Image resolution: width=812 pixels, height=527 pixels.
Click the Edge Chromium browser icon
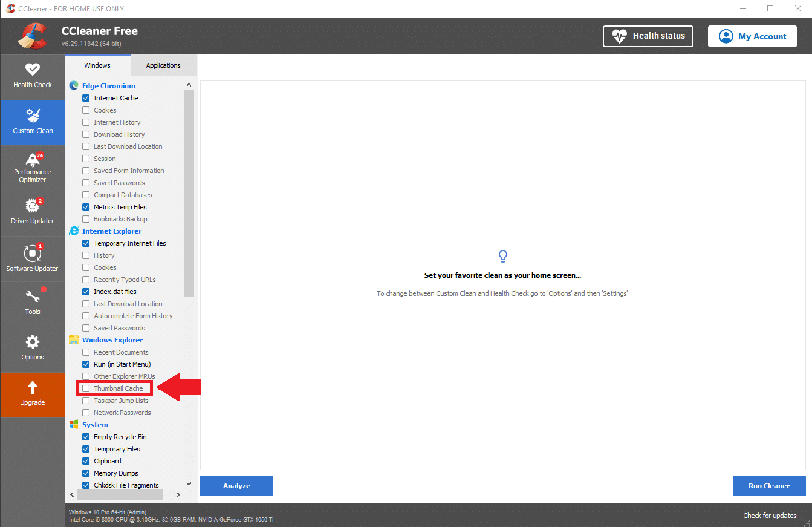point(74,86)
